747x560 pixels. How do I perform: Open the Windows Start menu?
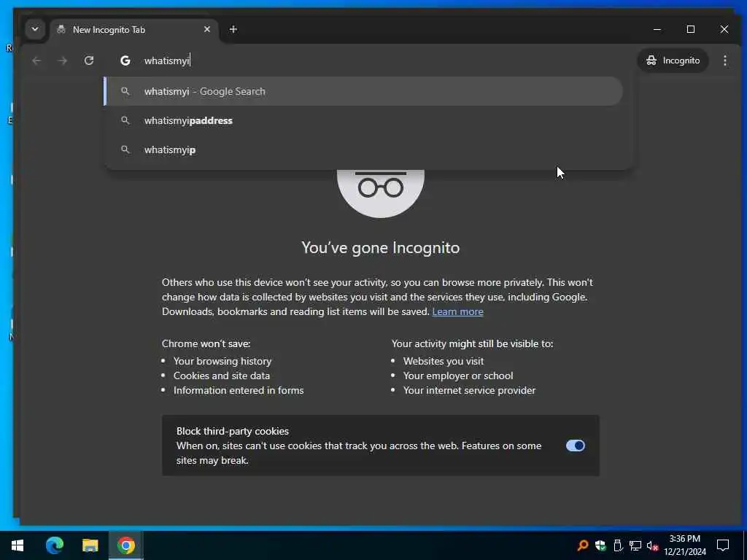point(18,545)
